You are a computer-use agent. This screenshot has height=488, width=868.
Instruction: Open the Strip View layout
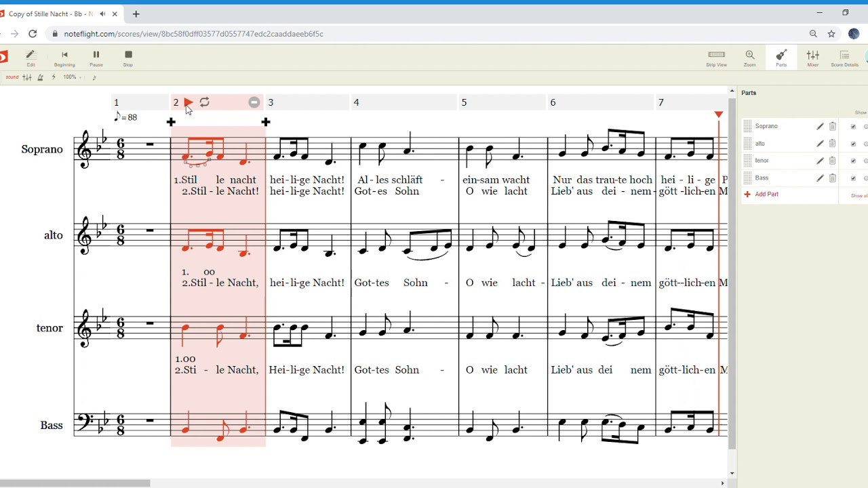tap(716, 58)
